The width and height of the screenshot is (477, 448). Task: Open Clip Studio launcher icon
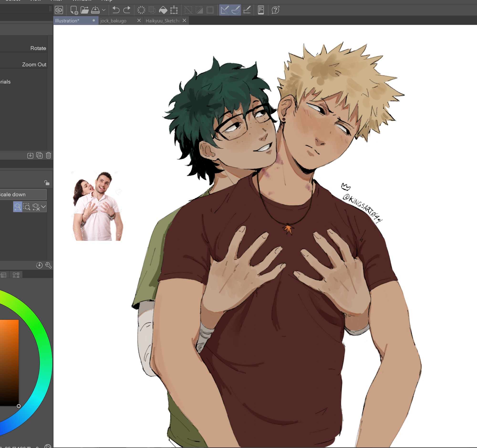click(x=59, y=10)
